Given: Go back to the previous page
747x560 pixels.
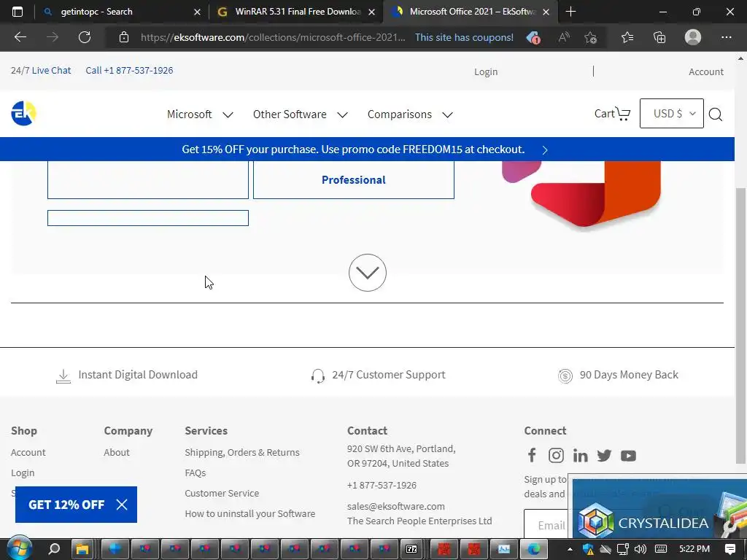Looking at the screenshot, I should (x=20, y=37).
